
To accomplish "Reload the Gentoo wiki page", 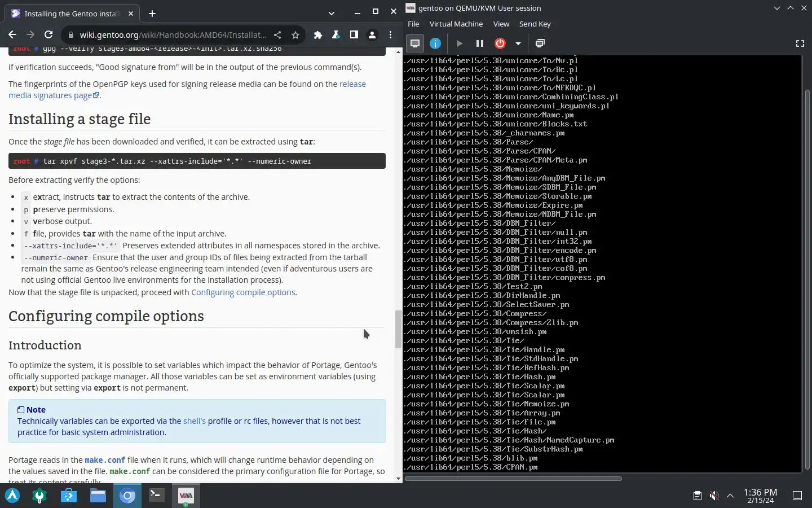I will (48, 35).
